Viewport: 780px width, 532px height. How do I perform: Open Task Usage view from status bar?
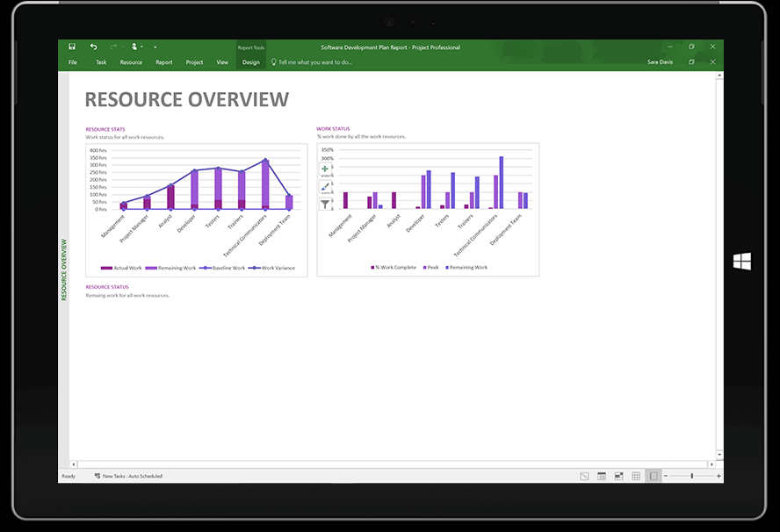pos(602,475)
